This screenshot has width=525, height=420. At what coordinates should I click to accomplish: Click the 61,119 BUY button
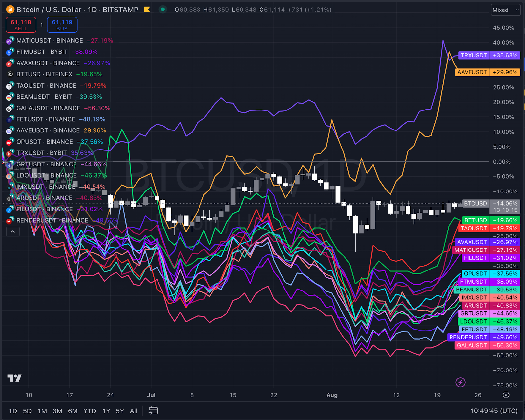tap(62, 25)
